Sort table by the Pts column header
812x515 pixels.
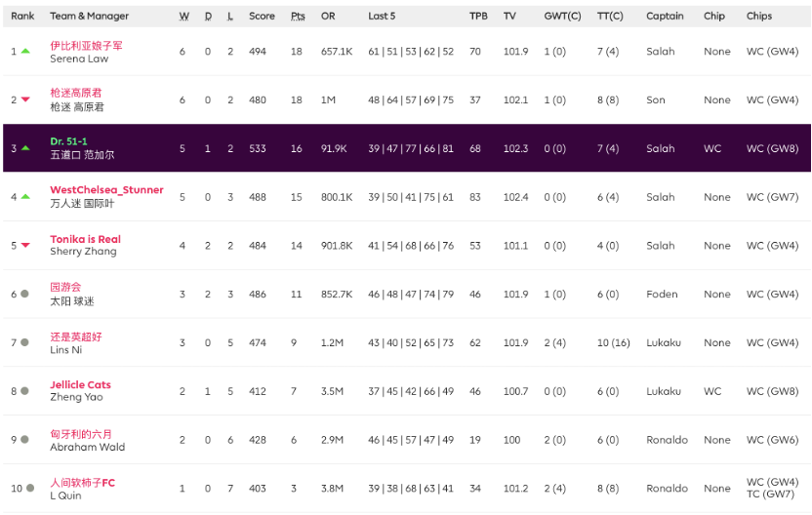[298, 17]
